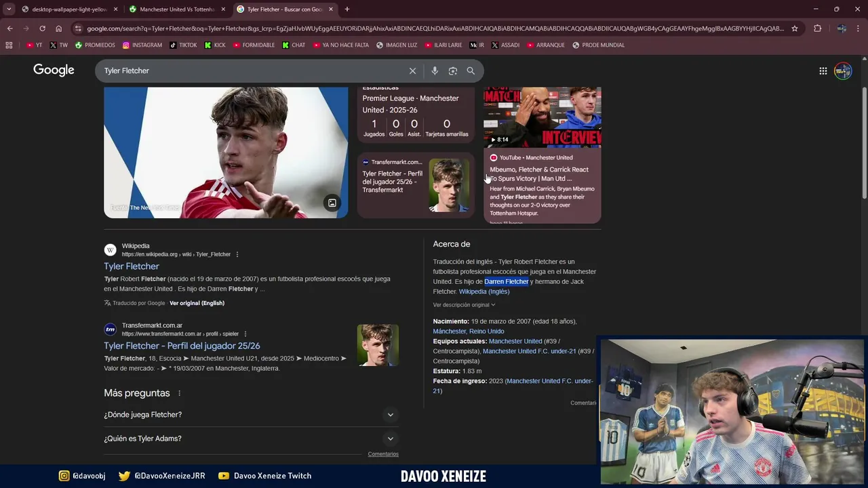The height and width of the screenshot is (488, 868).
Task: Click Comentarios link under questions
Action: point(383,454)
